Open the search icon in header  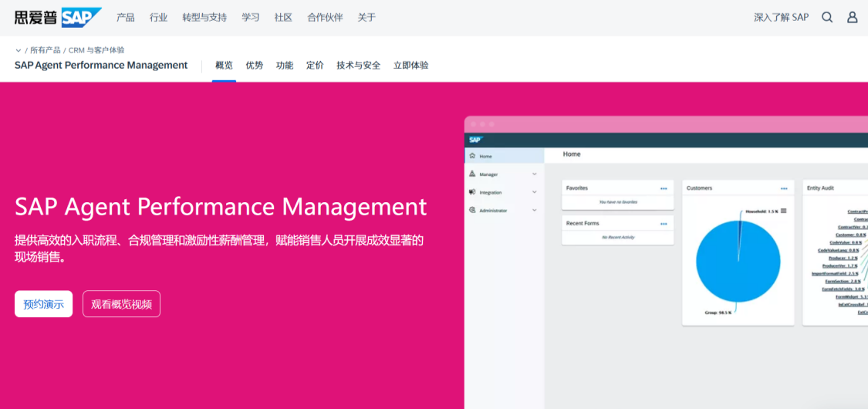[x=827, y=17]
